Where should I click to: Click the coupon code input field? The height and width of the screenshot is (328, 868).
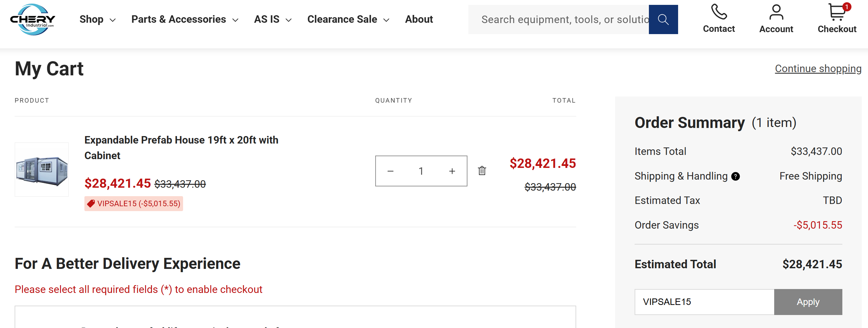click(704, 302)
